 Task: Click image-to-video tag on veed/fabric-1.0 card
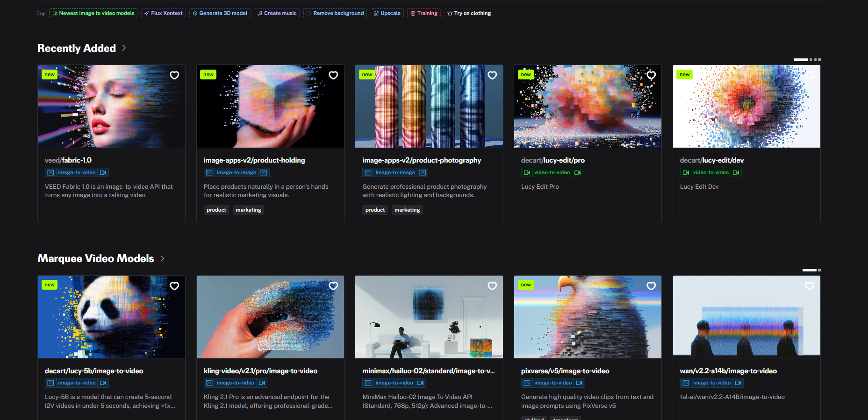[x=77, y=173]
